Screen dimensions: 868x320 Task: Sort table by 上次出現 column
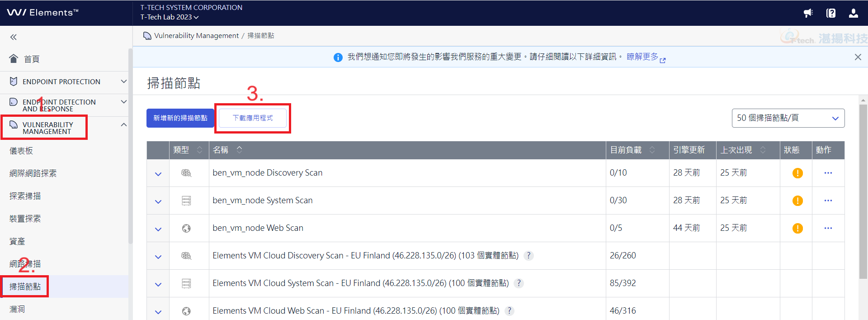pos(763,150)
